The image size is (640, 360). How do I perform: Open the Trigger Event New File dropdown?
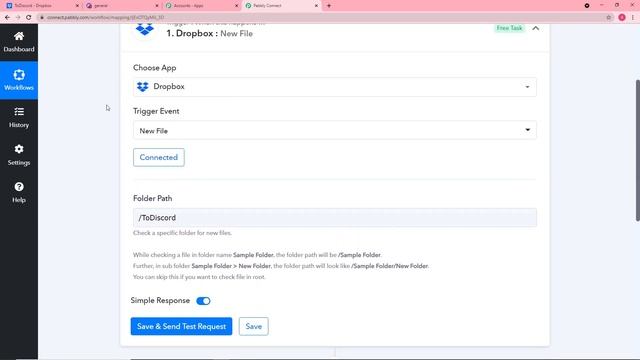335,131
